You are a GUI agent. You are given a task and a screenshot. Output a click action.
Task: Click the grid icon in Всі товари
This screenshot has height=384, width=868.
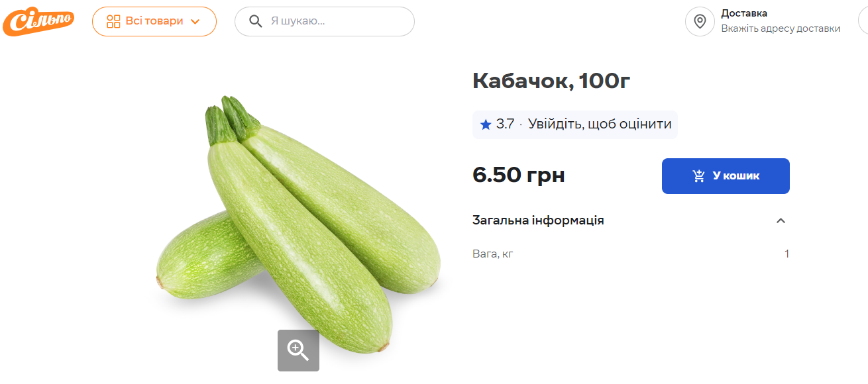click(x=113, y=21)
